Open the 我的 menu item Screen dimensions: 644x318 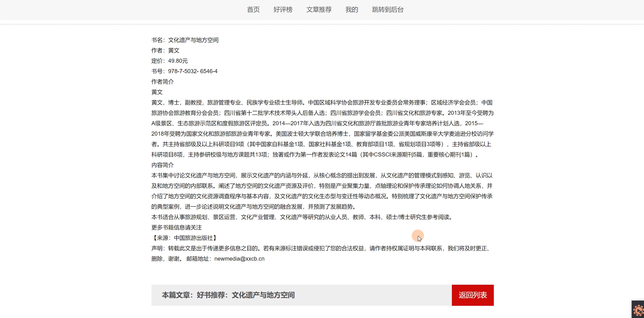point(352,10)
